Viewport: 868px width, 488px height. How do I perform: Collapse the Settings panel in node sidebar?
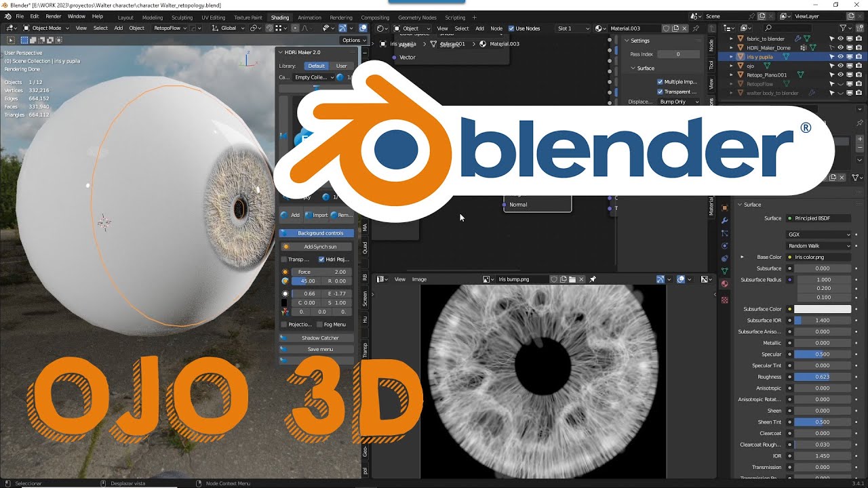coord(626,41)
